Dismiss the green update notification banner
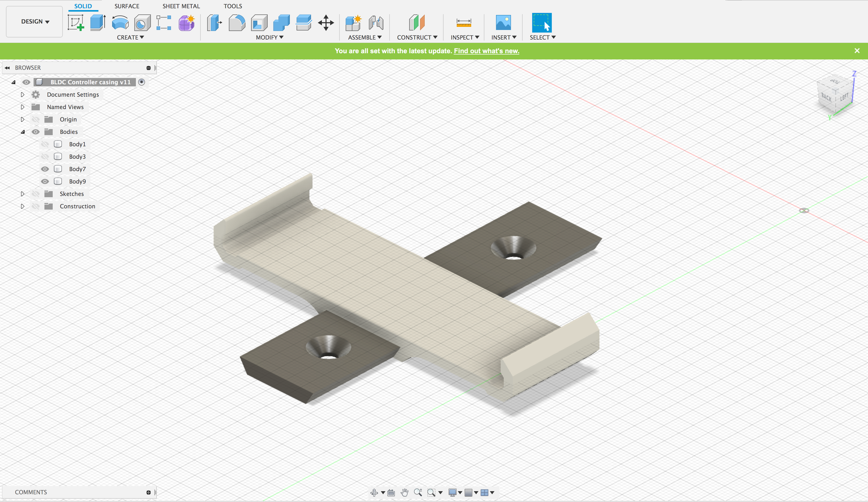The width and height of the screenshot is (868, 502). (x=857, y=51)
